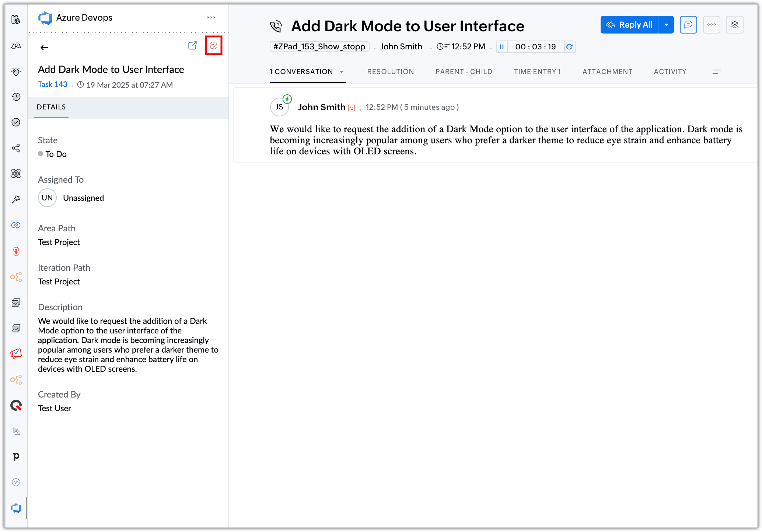
Task: Click the phone channel icon beside title
Action: click(x=276, y=26)
